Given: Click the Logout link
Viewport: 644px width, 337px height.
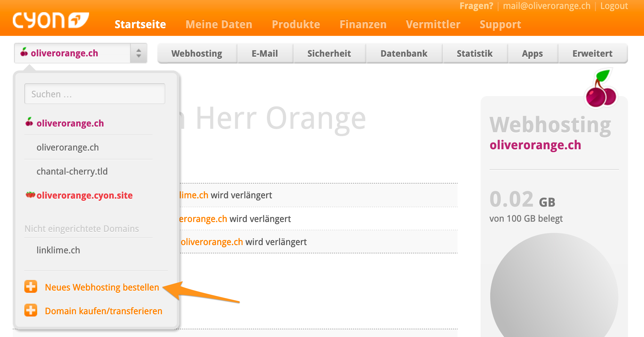Looking at the screenshot, I should (x=614, y=6).
